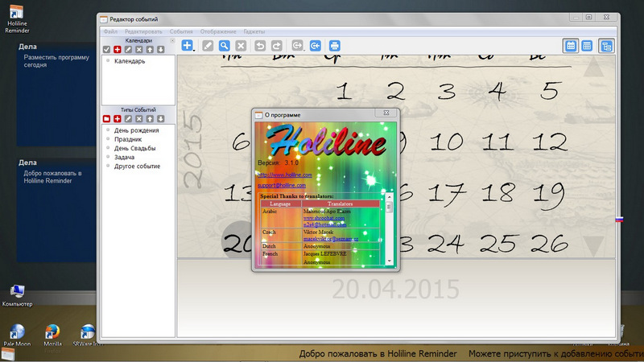This screenshot has width=644, height=362.
Task: Open the www.shroohat.com translator link
Action: (x=324, y=218)
